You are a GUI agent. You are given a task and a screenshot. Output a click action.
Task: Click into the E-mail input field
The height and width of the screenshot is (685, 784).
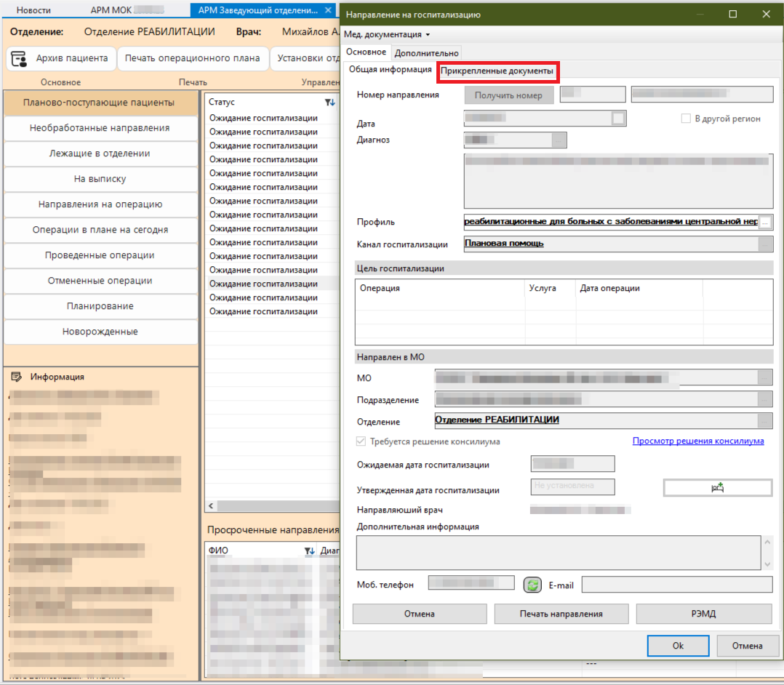pyautogui.click(x=677, y=585)
